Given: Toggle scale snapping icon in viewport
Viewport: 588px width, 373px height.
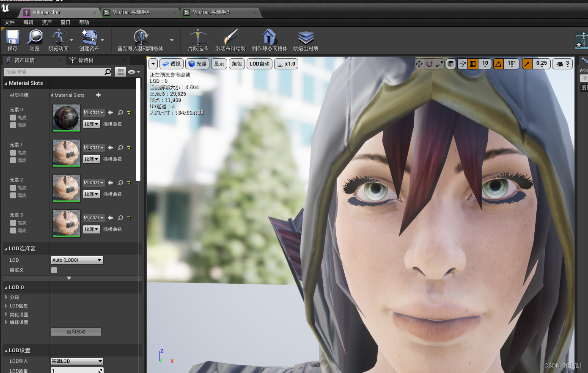Looking at the screenshot, I should [x=527, y=64].
